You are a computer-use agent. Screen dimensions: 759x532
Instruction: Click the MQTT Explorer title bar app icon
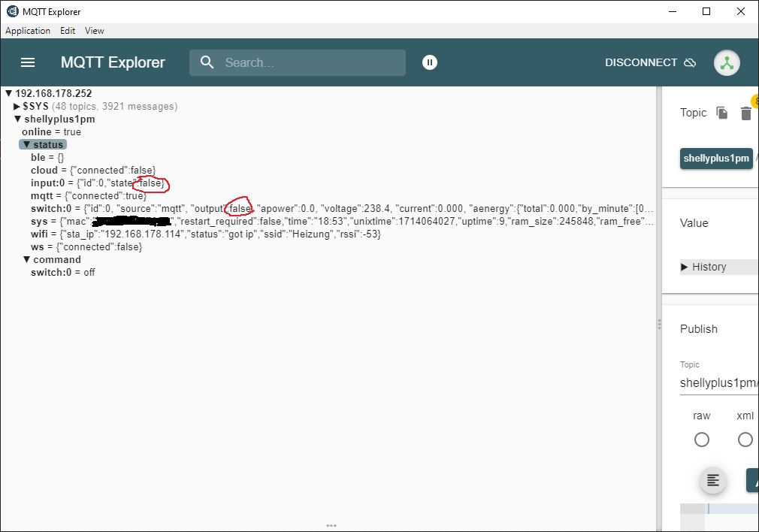click(x=12, y=11)
